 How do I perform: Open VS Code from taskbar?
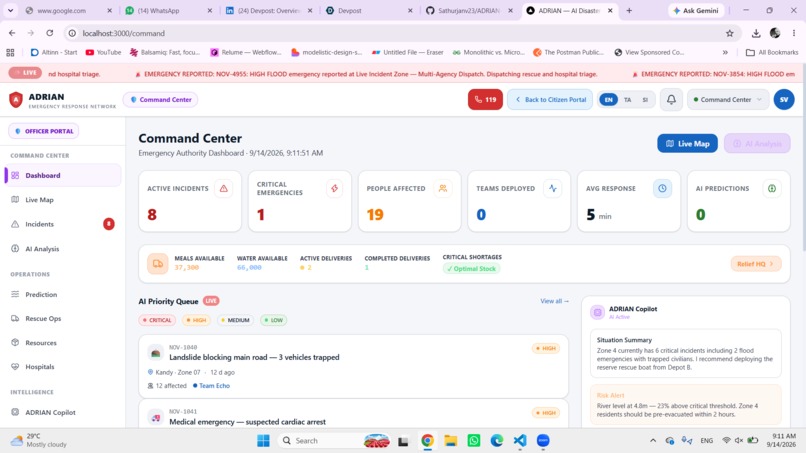tap(520, 441)
